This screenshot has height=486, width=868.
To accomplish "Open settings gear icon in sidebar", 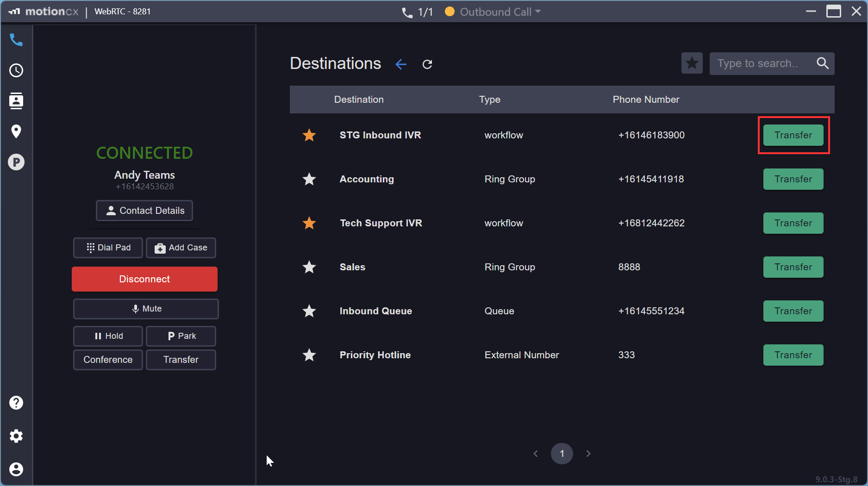I will [16, 436].
